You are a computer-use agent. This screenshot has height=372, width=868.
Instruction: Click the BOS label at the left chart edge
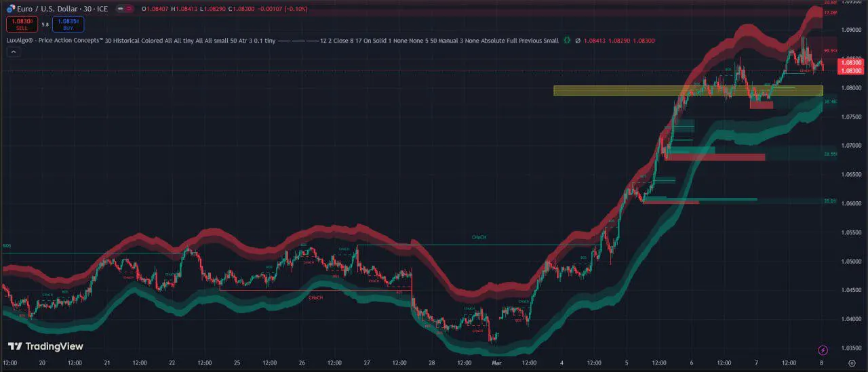point(7,245)
